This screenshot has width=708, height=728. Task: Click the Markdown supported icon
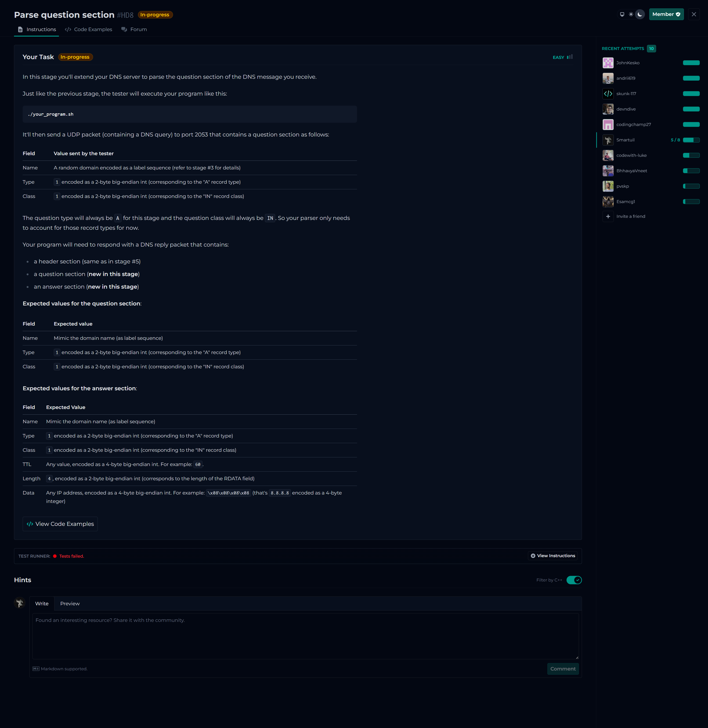coord(36,669)
